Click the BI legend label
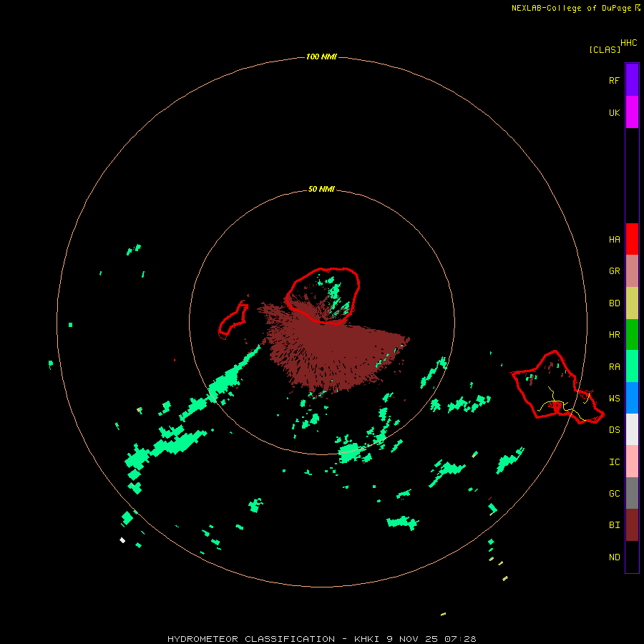Screen dimensions: 644x644 tap(614, 525)
